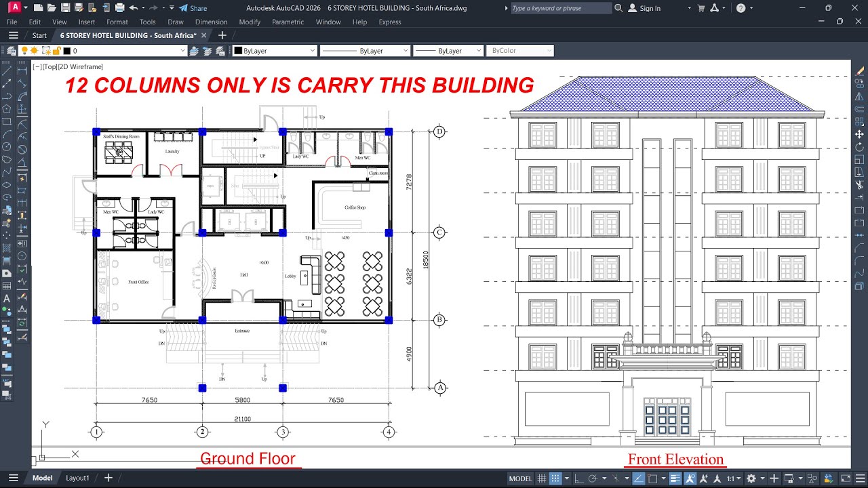Switch to the Start tab
The image size is (868, 488).
pyautogui.click(x=39, y=35)
